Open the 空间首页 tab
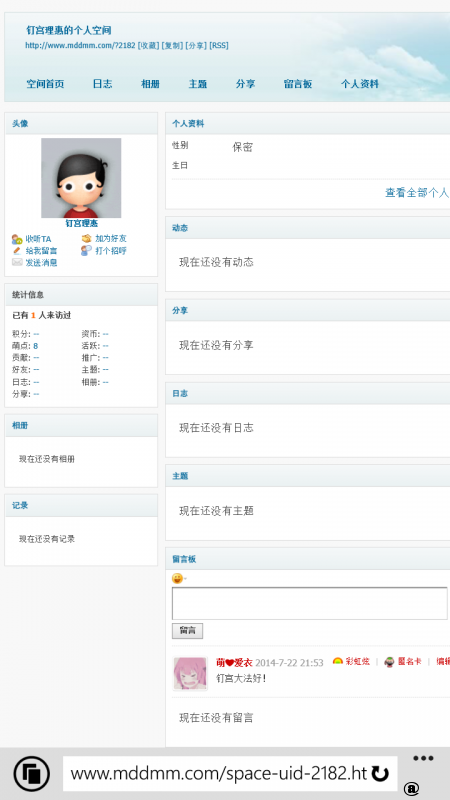Screen dimensions: 450x800 tap(45, 84)
